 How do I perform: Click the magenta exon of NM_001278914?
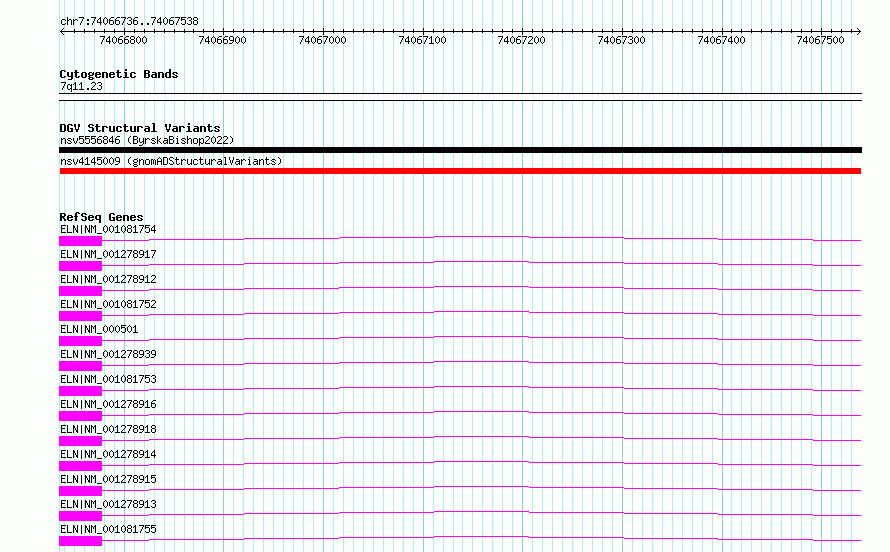click(x=81, y=466)
